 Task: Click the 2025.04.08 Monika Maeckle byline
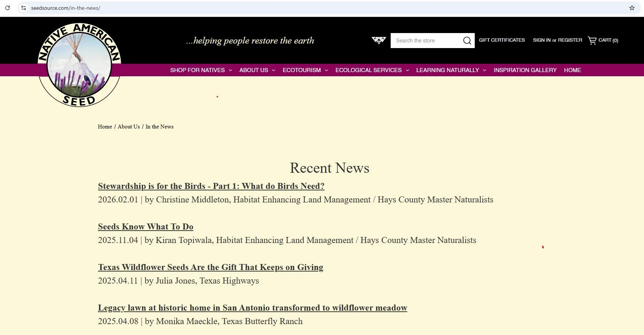(200, 321)
